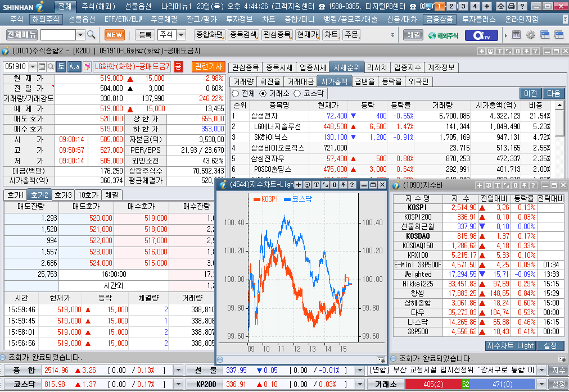
Task: Switch to virtual screen 4
Action: click(x=475, y=6)
